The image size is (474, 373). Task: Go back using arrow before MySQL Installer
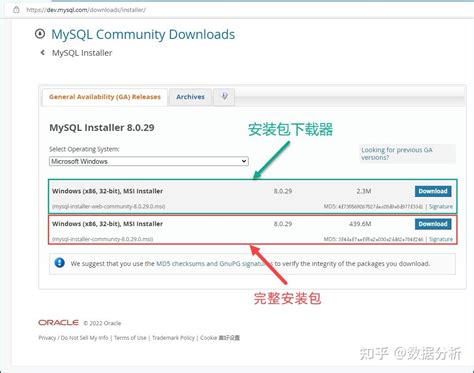[x=43, y=53]
